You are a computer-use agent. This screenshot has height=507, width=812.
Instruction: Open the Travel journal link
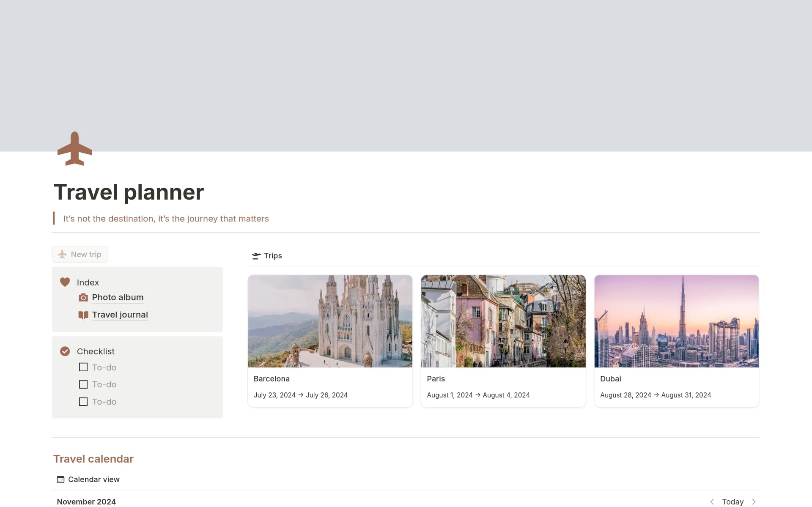(x=120, y=315)
